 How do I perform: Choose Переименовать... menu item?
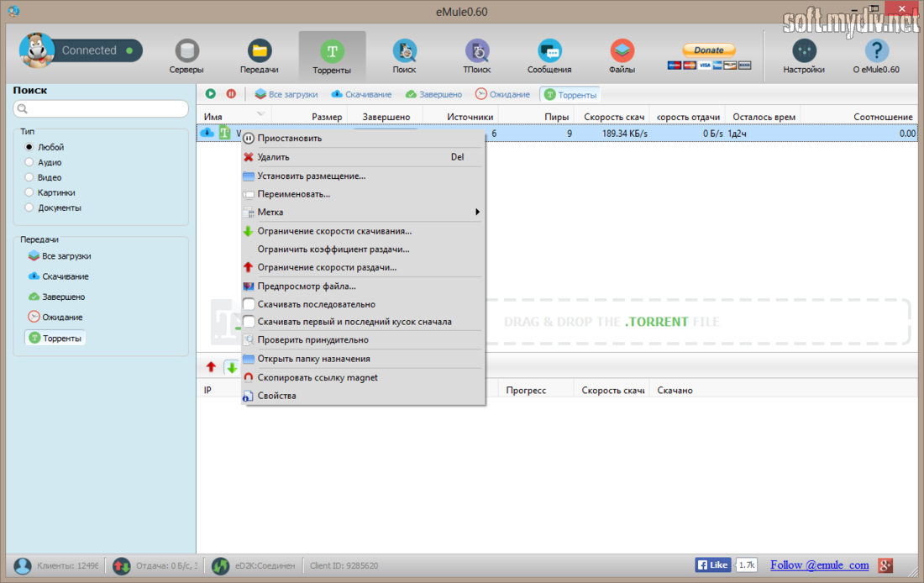point(363,194)
